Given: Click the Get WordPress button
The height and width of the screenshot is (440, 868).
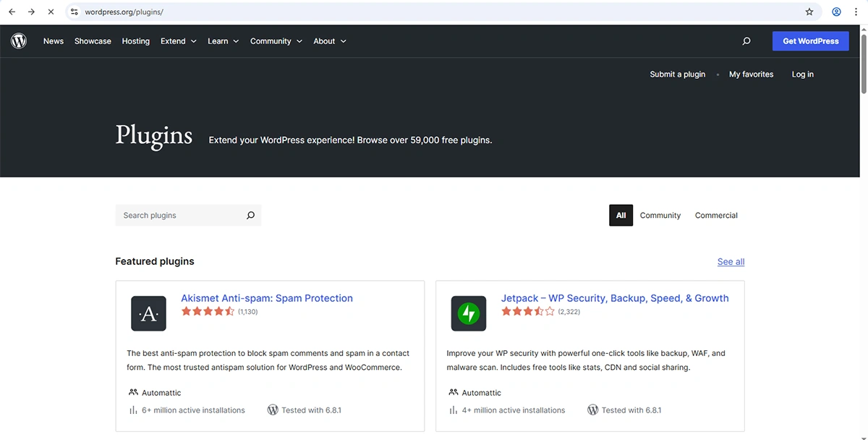Looking at the screenshot, I should click(x=811, y=41).
